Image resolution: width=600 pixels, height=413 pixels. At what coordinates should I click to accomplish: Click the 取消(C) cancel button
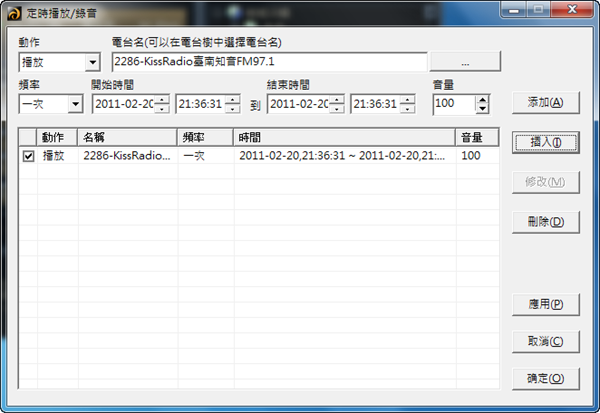click(x=546, y=341)
